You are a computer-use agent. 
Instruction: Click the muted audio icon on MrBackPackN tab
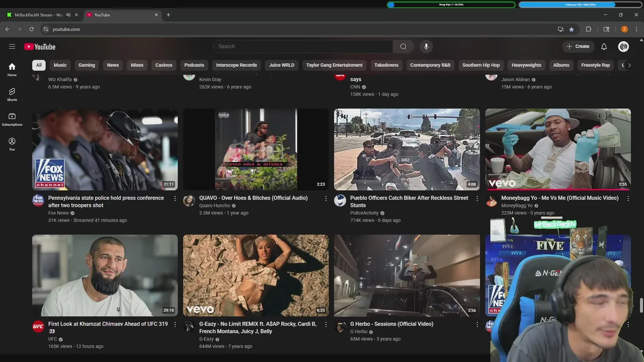[x=68, y=15]
